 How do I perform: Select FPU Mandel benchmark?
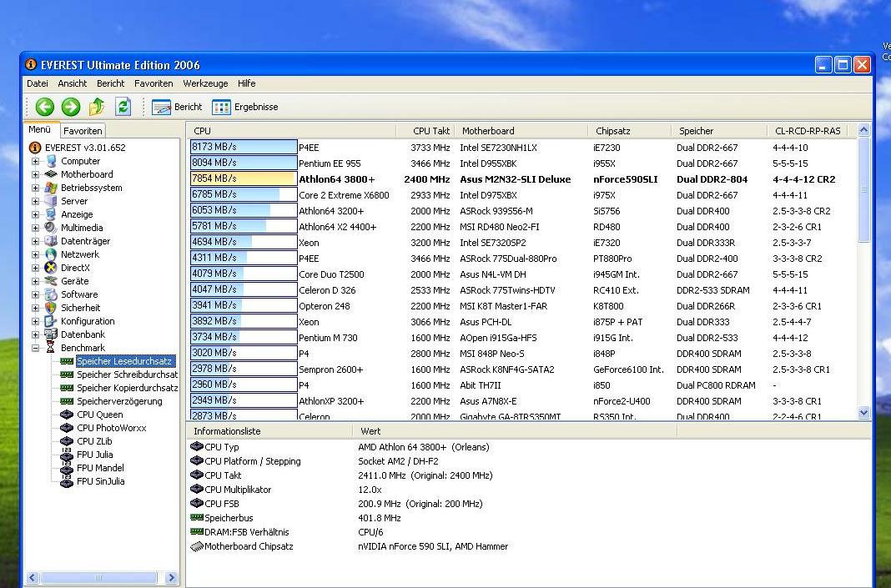[100, 468]
